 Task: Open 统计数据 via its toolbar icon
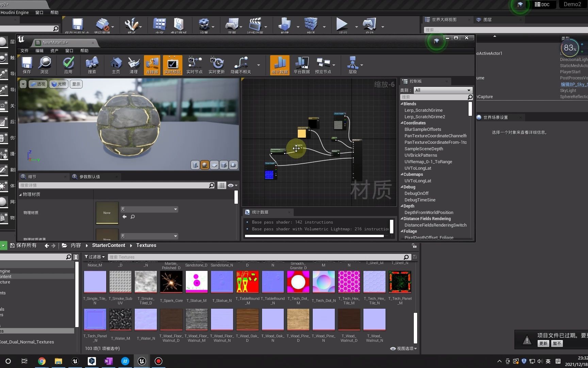point(279,65)
